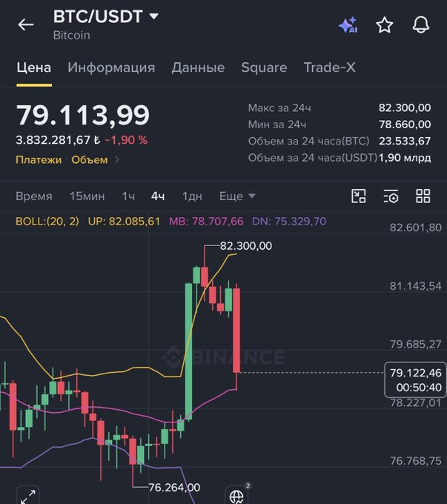The image size is (447, 504).
Task: Select the Время chart interval
Action: tap(34, 196)
